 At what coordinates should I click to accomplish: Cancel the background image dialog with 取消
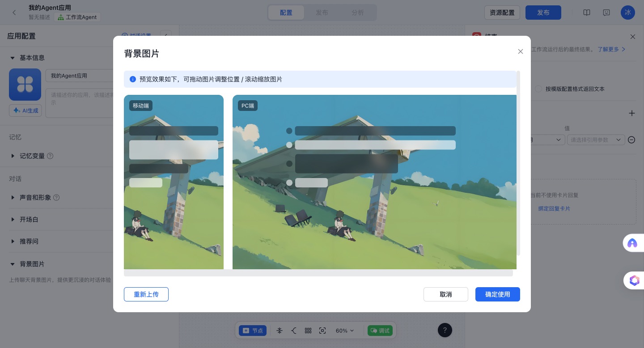click(446, 294)
